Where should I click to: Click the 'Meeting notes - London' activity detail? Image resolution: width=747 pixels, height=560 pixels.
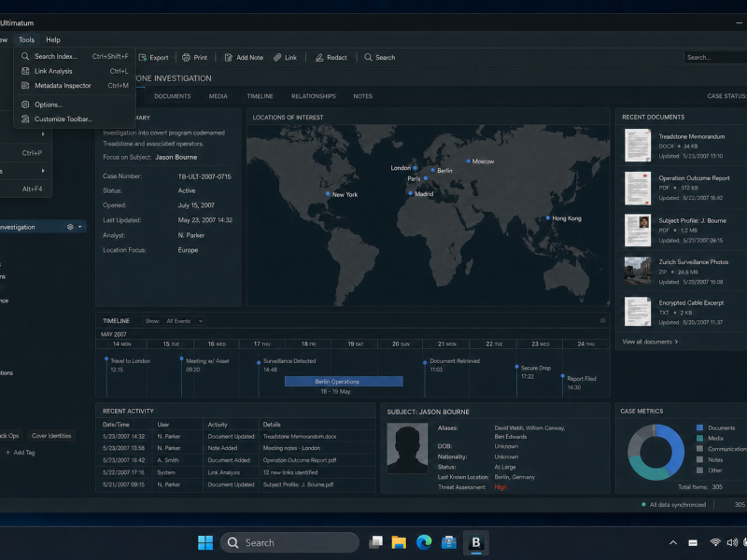point(291,448)
